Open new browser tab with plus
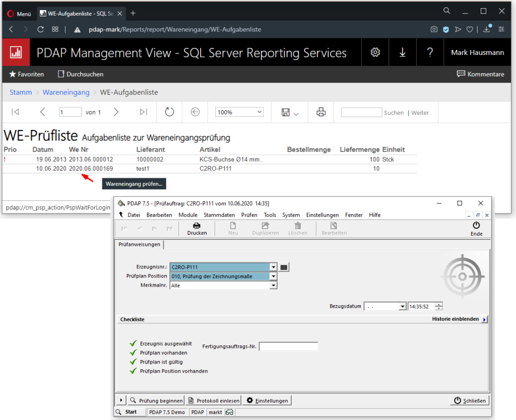This screenshot has height=420, width=516. click(133, 13)
